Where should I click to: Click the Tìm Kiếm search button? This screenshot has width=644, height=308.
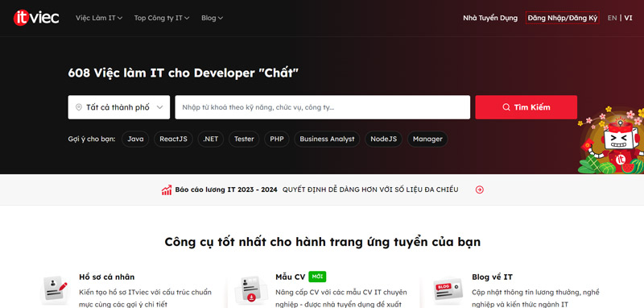coord(526,107)
